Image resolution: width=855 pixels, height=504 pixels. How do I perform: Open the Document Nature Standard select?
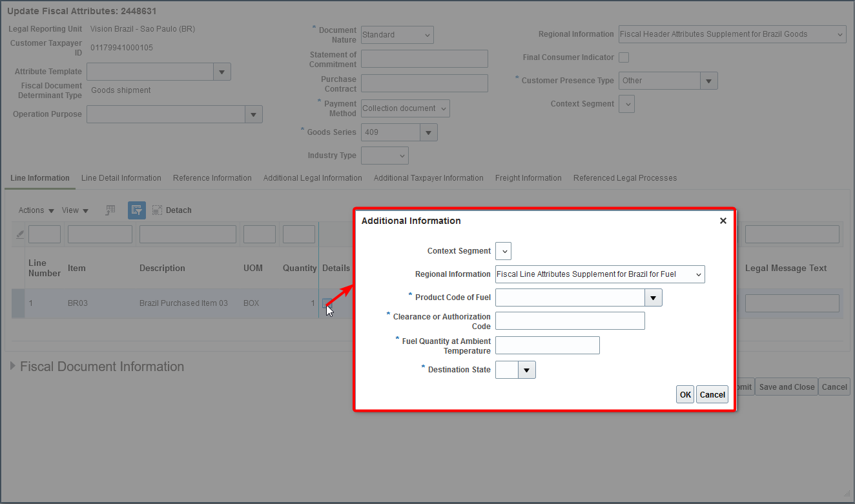coord(397,35)
